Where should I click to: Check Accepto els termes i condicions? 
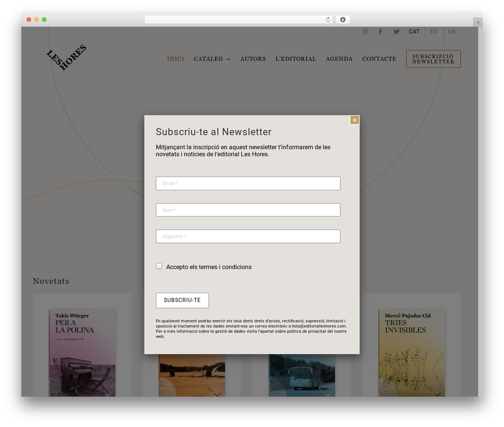tap(159, 266)
